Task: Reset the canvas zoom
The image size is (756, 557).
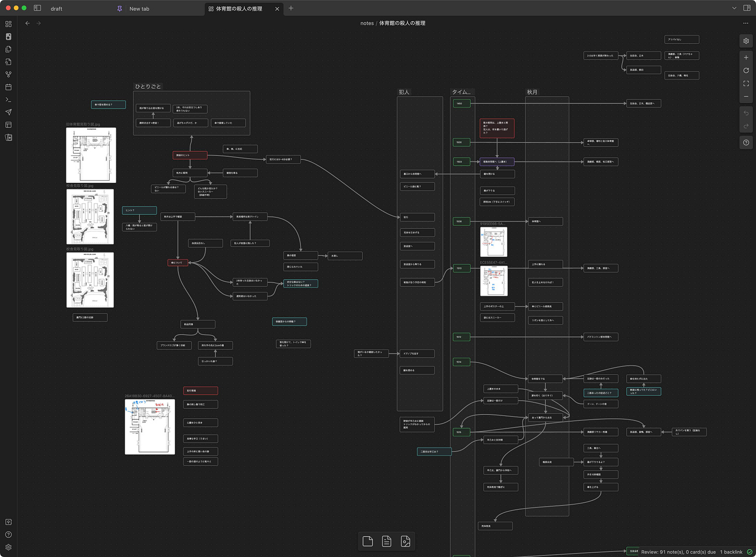Action: tap(746, 71)
